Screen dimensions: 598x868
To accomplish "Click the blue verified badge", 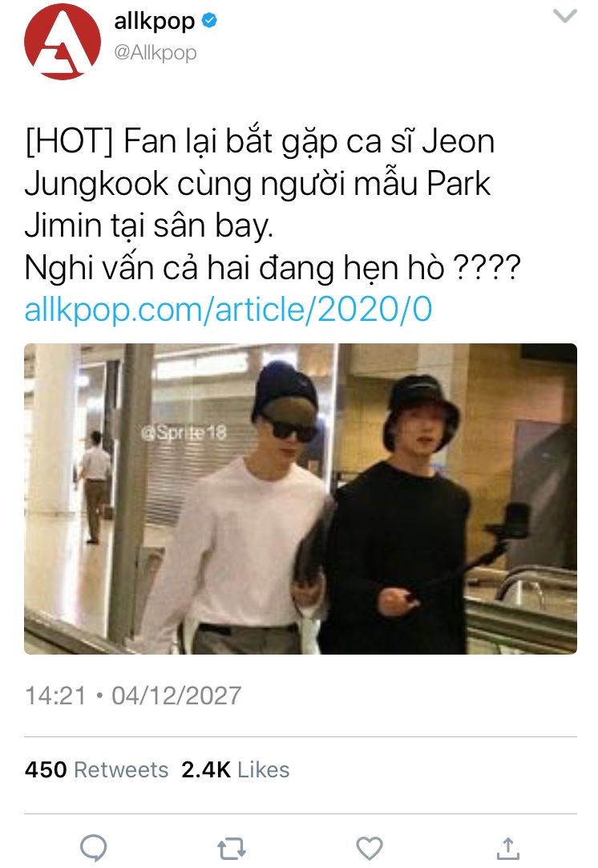I will 209,21.
